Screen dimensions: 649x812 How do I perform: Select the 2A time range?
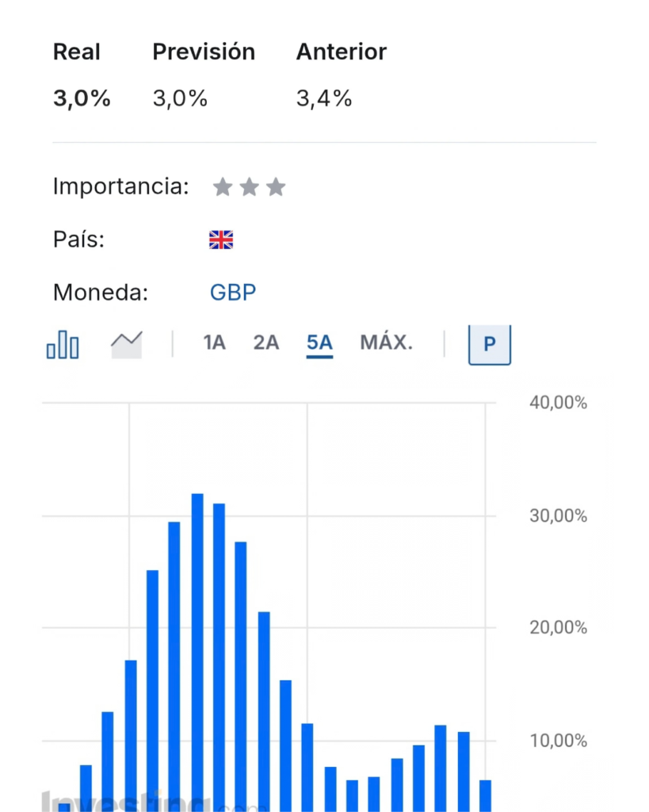tap(266, 343)
